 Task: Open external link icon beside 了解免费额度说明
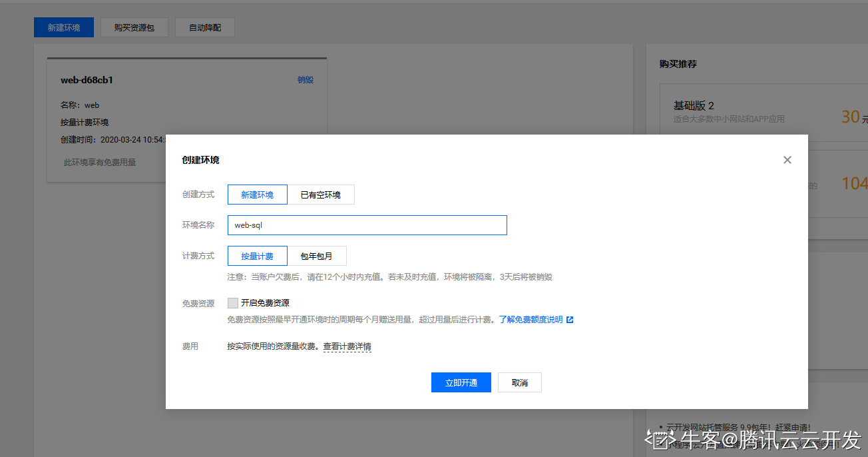(x=570, y=320)
